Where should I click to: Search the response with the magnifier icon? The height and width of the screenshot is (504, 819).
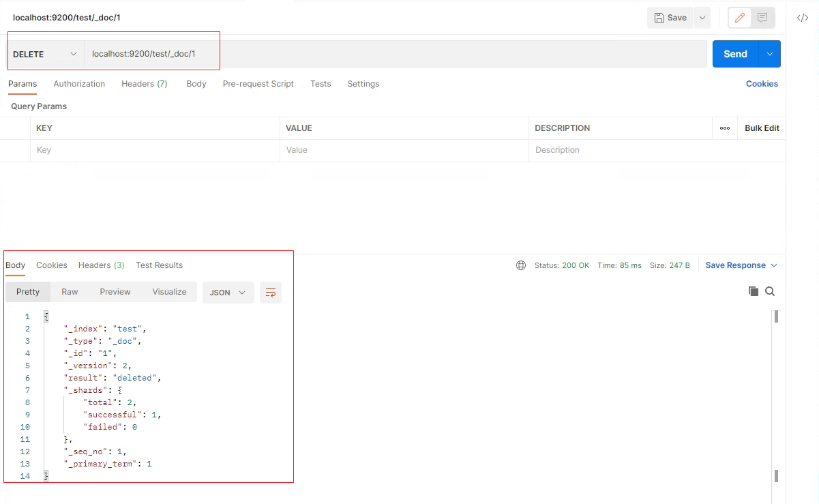coord(770,291)
